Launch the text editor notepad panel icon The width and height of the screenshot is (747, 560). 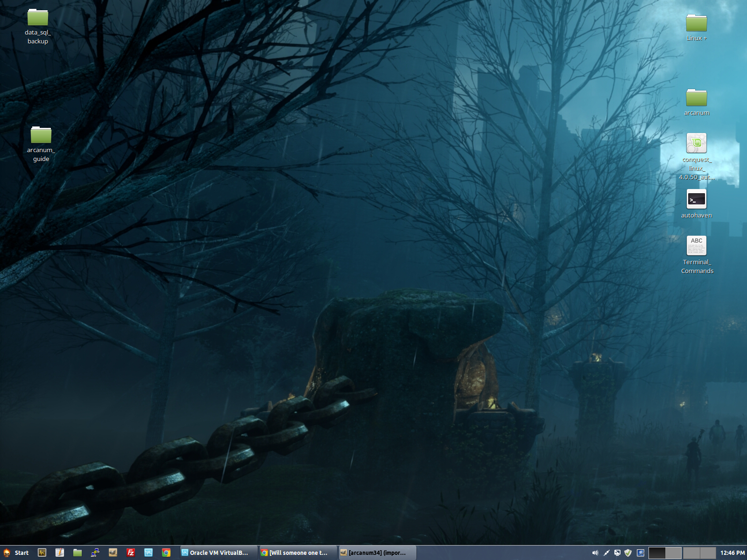[60, 553]
